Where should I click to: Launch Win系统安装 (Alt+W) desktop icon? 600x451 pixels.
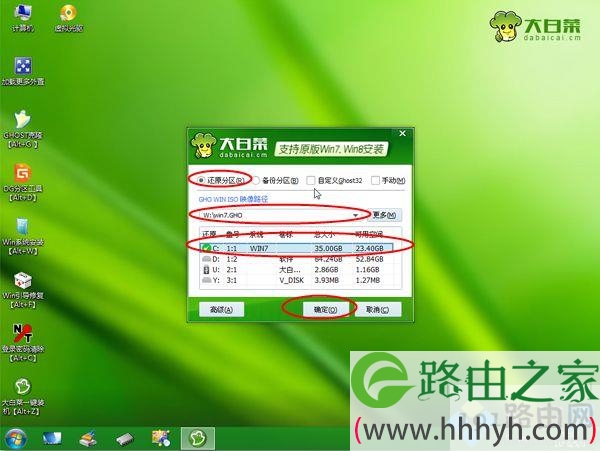coord(23,236)
